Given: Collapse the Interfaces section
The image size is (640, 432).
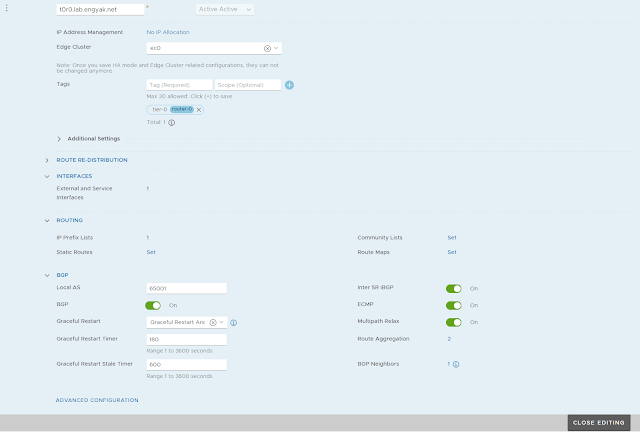Looking at the screenshot, I should [x=47, y=176].
